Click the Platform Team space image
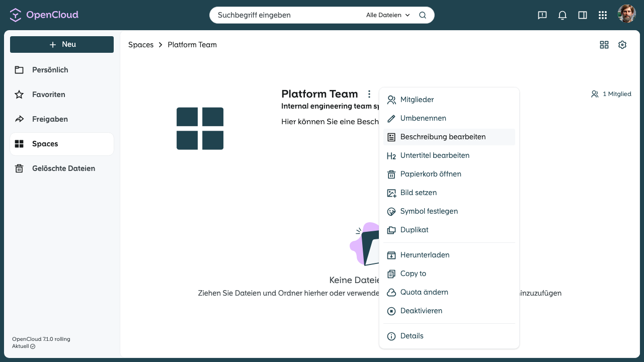 200,128
